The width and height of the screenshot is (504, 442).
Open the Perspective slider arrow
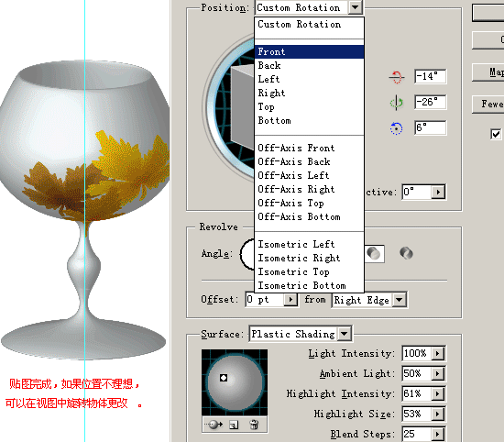click(438, 192)
